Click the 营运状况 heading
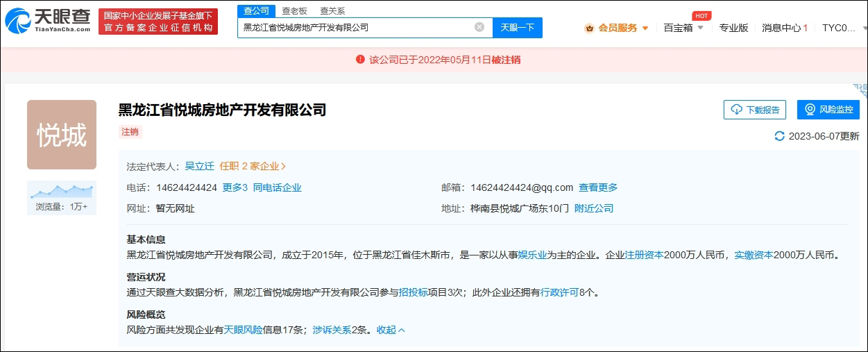868x352 pixels. point(146,277)
